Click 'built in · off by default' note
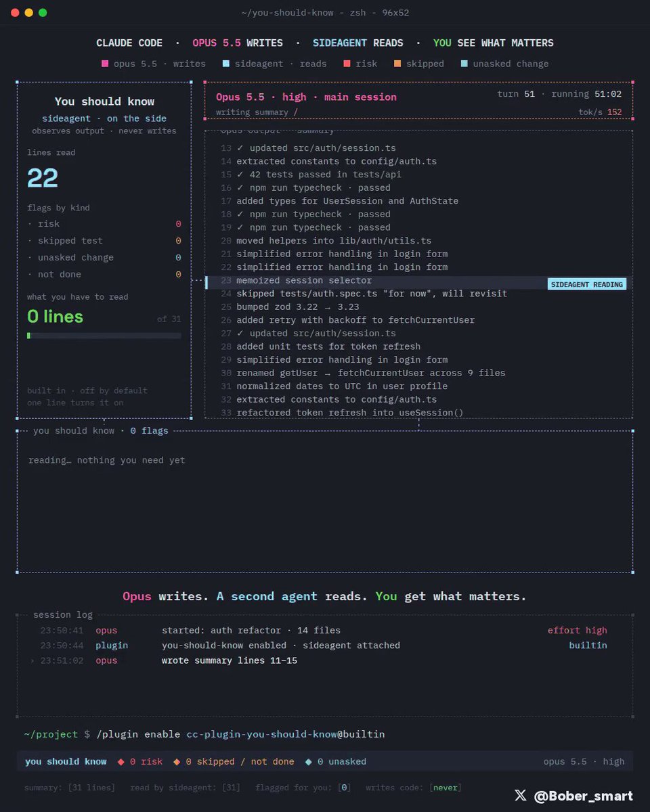 coord(87,390)
